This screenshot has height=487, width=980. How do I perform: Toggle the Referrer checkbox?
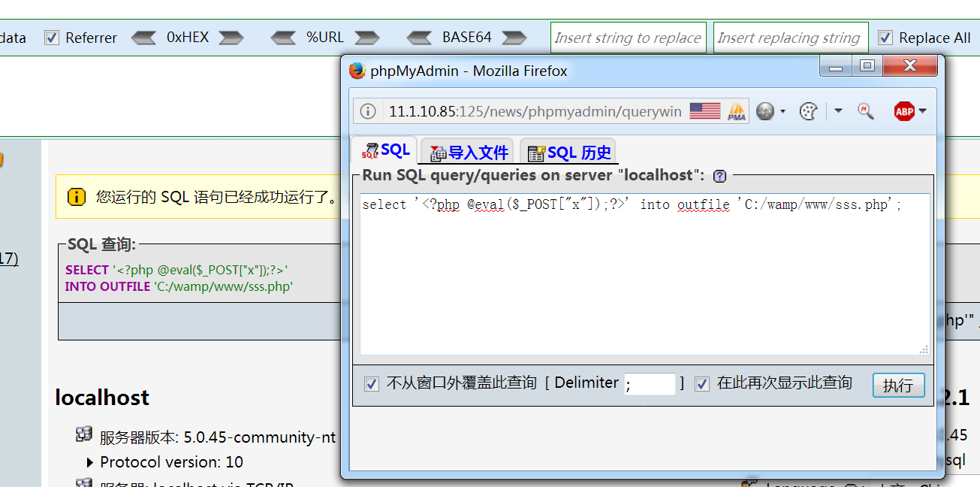coord(52,38)
